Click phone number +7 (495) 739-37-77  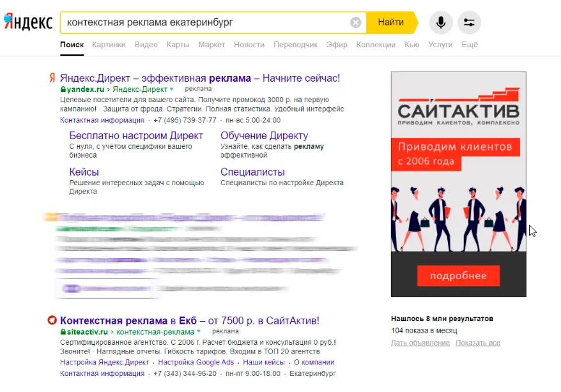pyautogui.click(x=185, y=120)
